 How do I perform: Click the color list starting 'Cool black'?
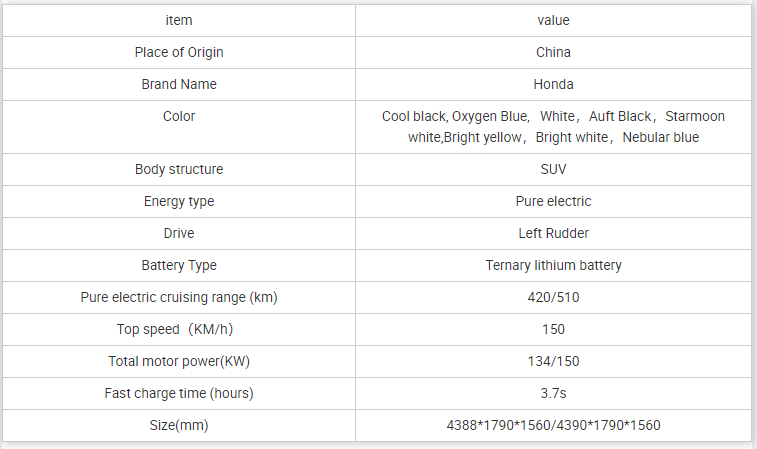point(553,127)
